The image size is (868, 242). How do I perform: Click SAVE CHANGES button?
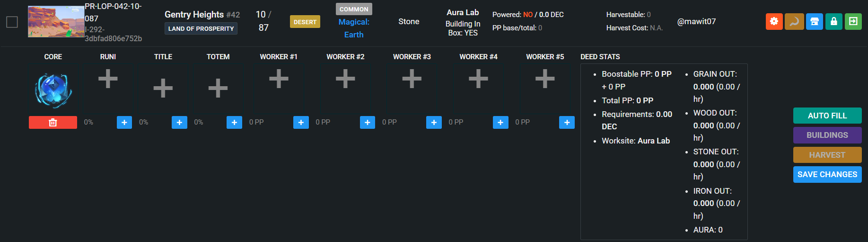[827, 174]
